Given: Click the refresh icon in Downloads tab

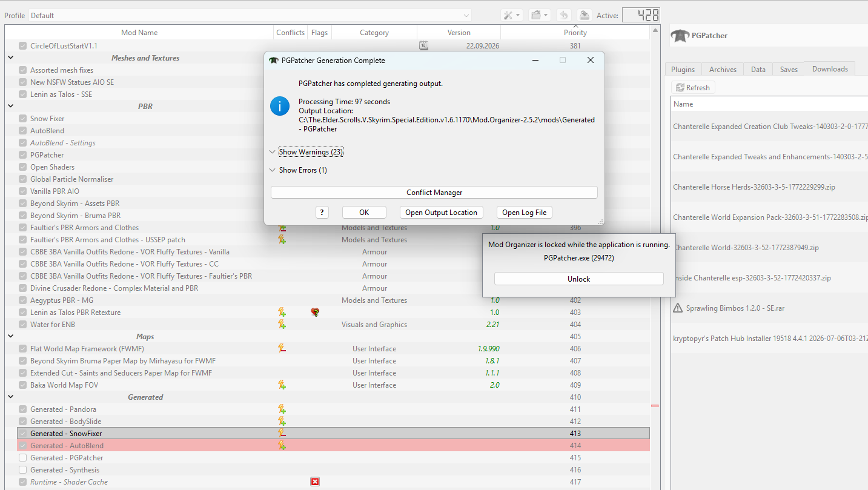Looking at the screenshot, I should click(x=680, y=88).
